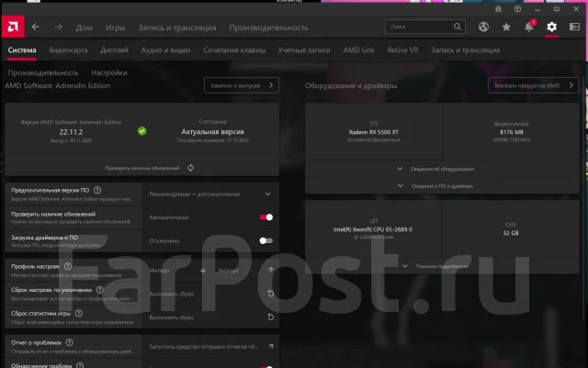The image size is (588, 368).
Task: Click version number 22.11.2
Action: coord(71,132)
